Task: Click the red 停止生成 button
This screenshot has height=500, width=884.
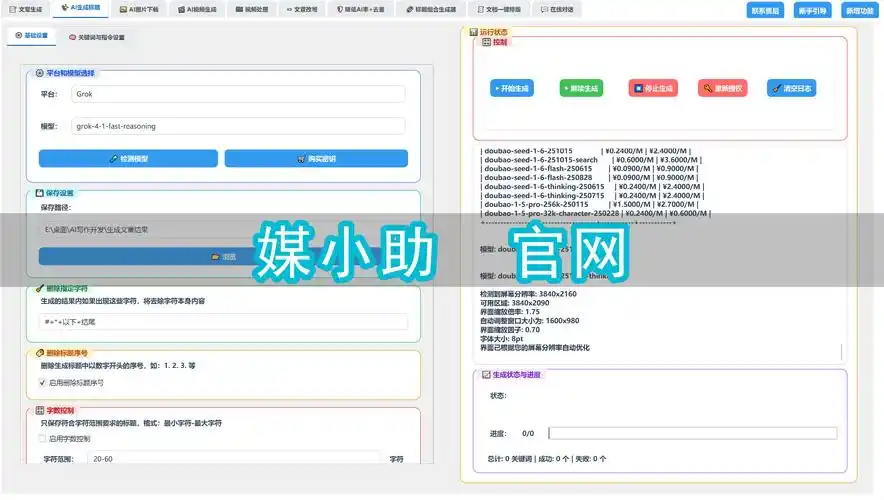Action: click(x=653, y=89)
